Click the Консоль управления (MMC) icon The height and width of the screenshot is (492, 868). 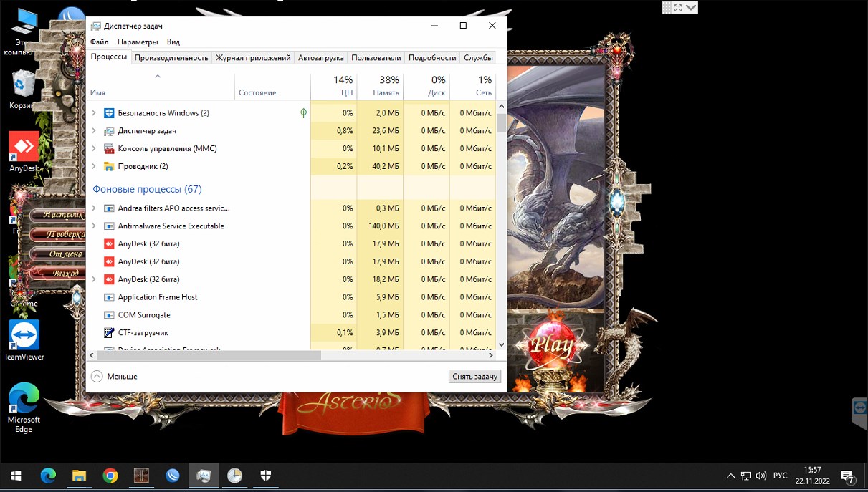[109, 149]
